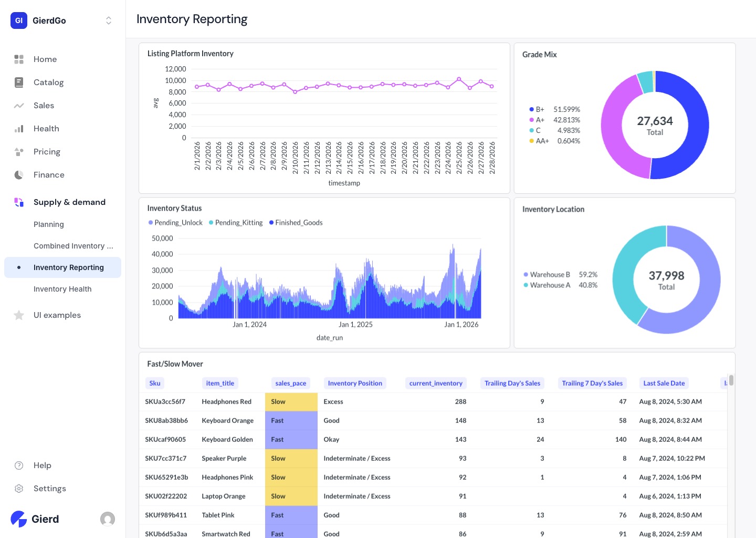The height and width of the screenshot is (538, 756).
Task: Click Tablet Pink item title
Action: (218, 515)
